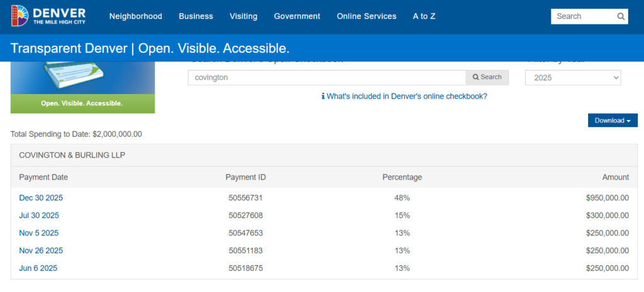
Task: Open the Online Services menu
Action: (367, 16)
